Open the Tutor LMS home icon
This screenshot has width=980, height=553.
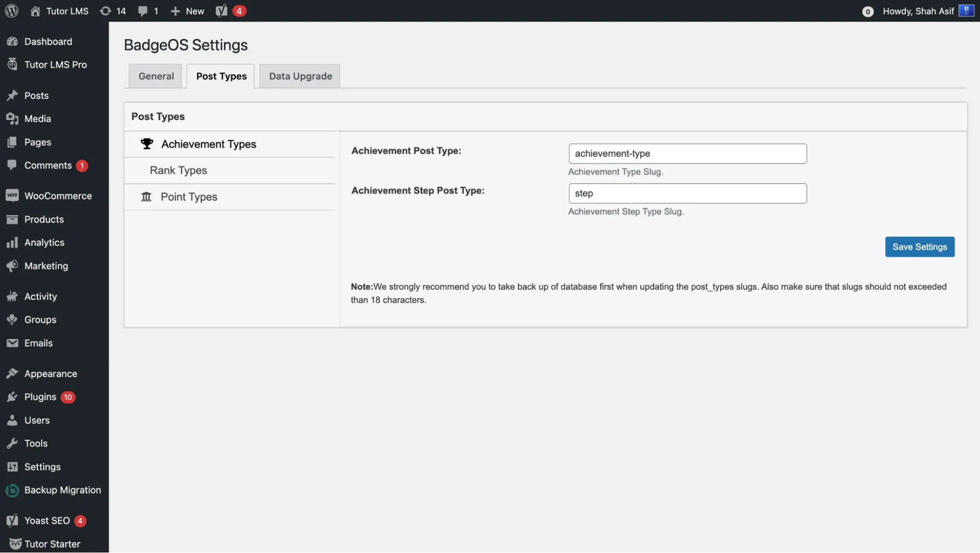tap(35, 11)
